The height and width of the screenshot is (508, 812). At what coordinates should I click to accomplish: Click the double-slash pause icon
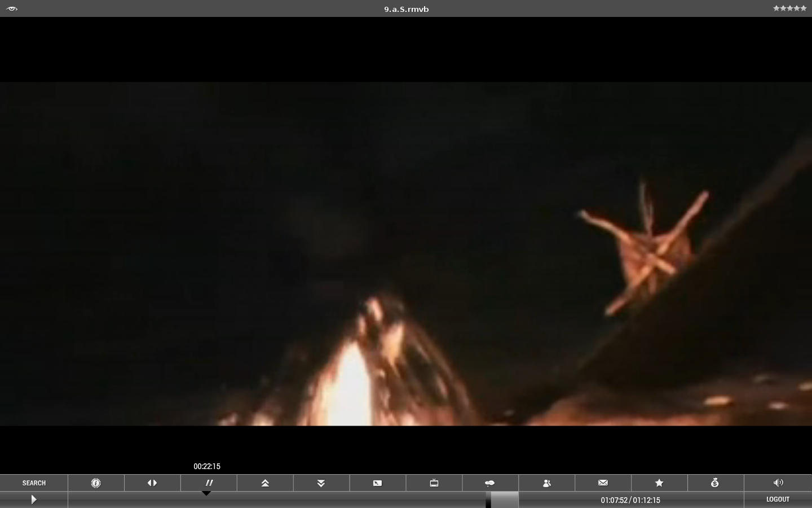209,483
